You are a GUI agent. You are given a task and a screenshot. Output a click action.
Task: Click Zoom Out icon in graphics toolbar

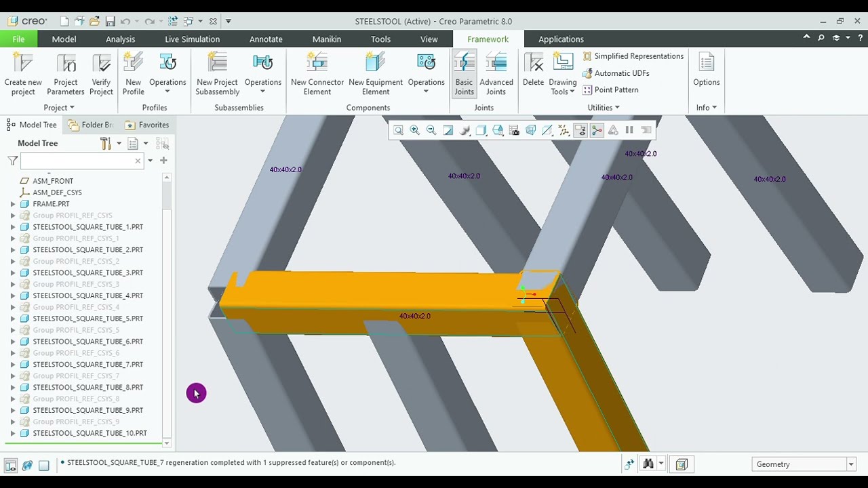click(x=431, y=130)
